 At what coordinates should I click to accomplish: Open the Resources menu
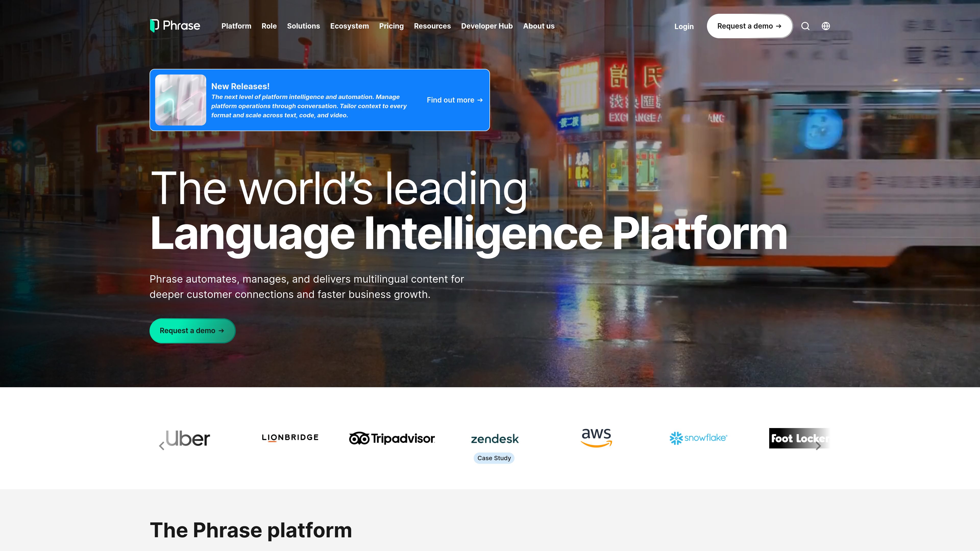pos(432,26)
